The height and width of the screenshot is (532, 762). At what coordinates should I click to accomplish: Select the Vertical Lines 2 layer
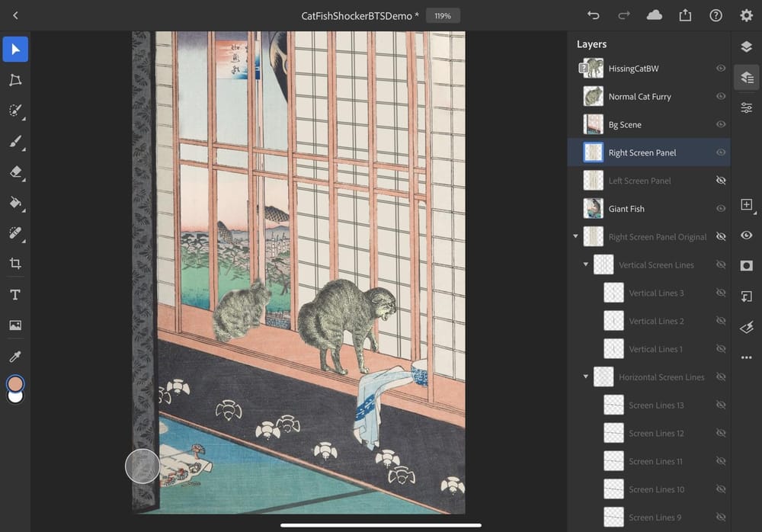pos(649,321)
